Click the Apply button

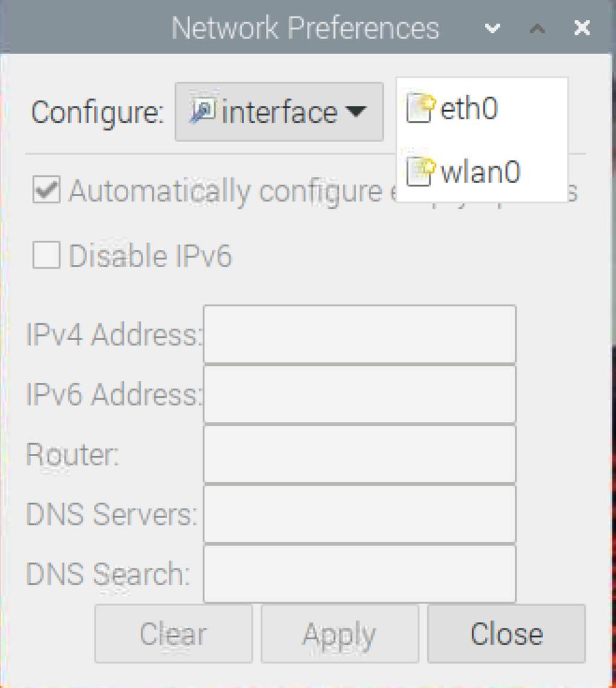[x=340, y=634]
